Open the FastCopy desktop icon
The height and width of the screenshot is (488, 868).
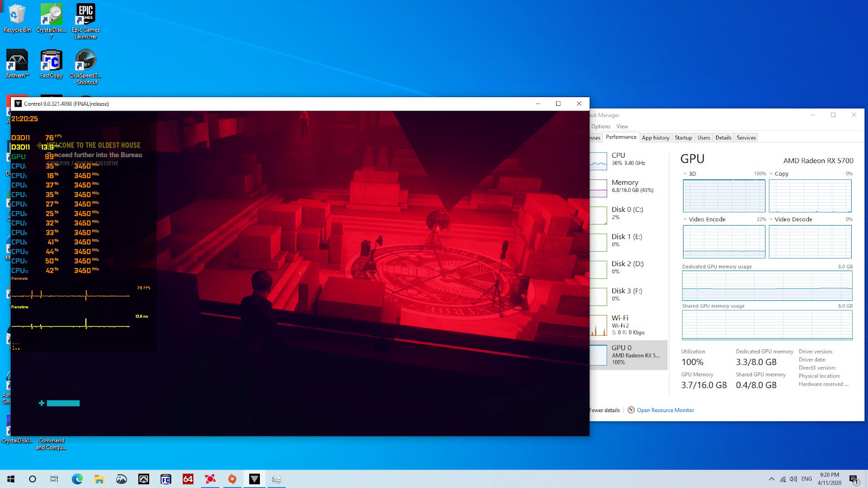click(x=52, y=64)
